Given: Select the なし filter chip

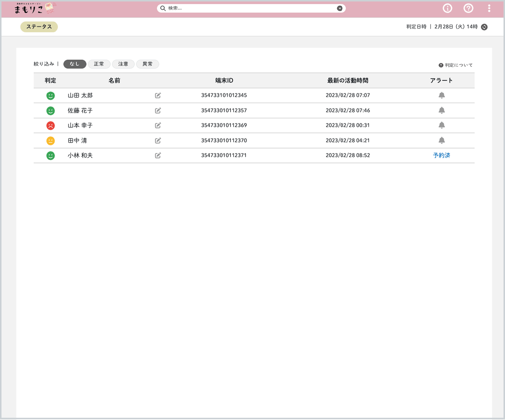Looking at the screenshot, I should coord(75,64).
